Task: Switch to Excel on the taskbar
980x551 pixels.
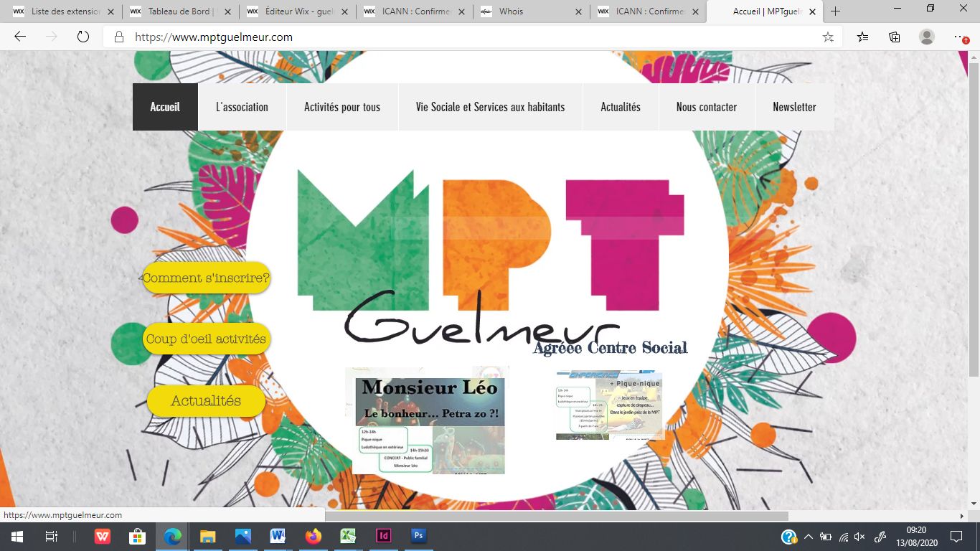Action: [348, 537]
